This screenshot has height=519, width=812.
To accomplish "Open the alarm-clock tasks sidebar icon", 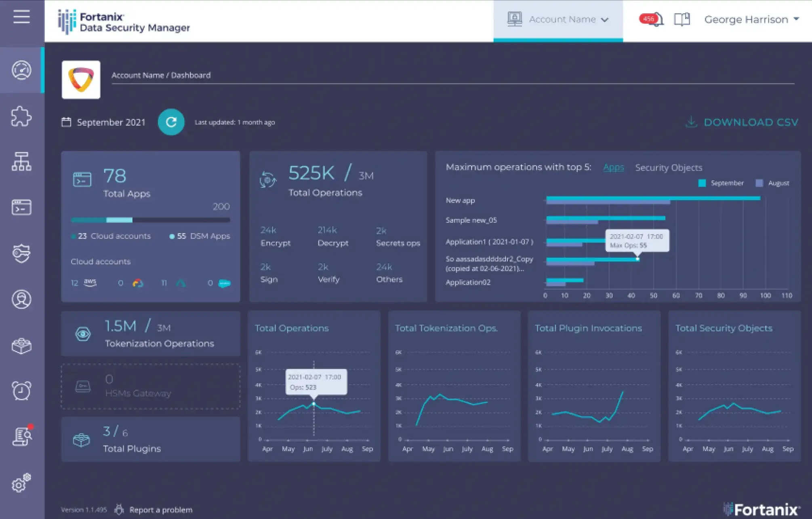I will point(21,390).
